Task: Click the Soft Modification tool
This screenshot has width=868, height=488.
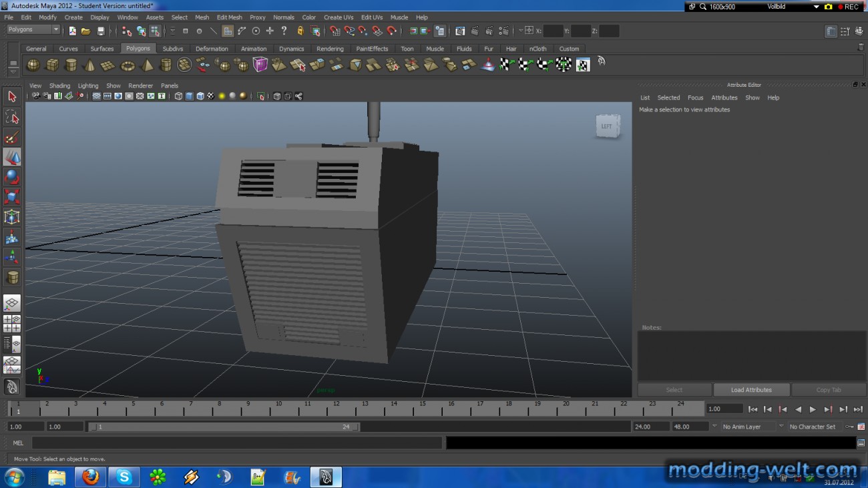Action: click(x=12, y=237)
